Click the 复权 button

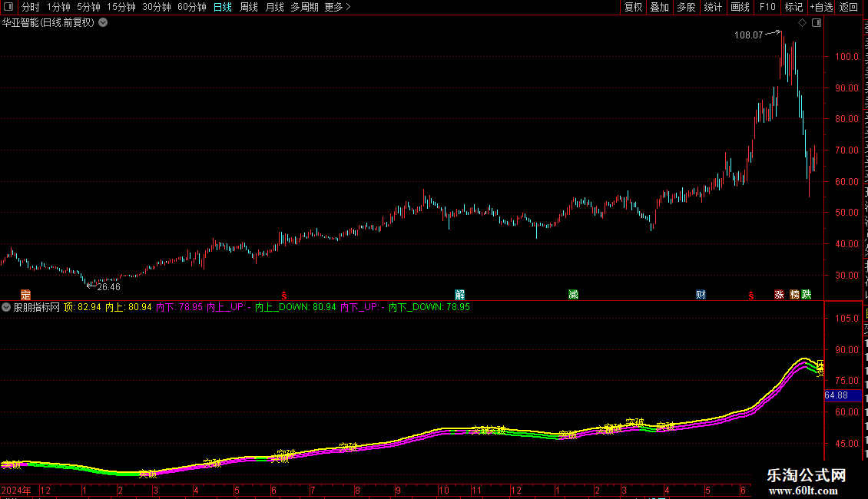[633, 7]
